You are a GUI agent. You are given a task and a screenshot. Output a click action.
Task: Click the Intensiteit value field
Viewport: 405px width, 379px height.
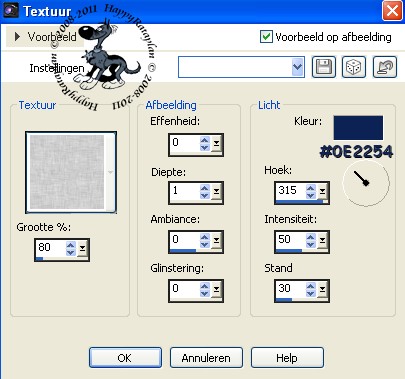(291, 239)
